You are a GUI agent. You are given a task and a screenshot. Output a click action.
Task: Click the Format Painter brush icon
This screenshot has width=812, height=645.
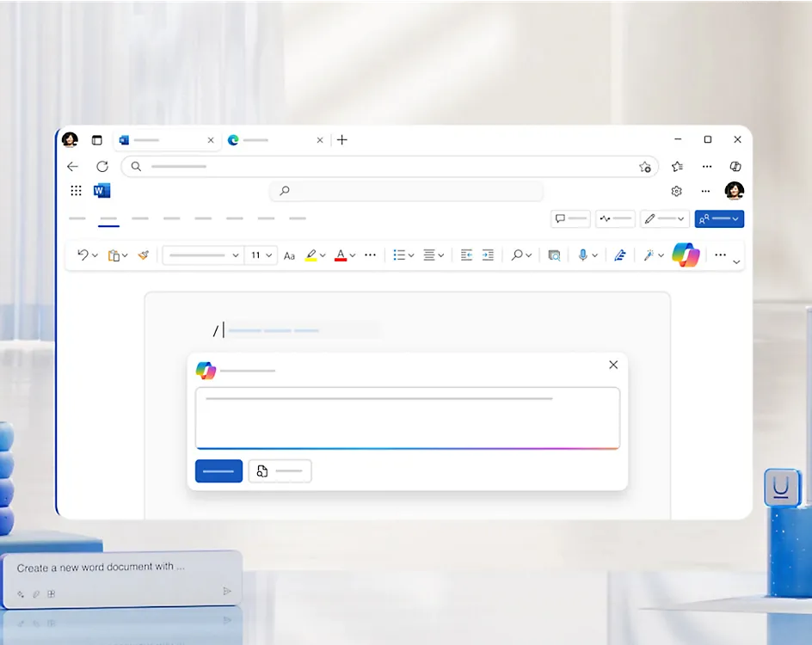[x=144, y=255]
